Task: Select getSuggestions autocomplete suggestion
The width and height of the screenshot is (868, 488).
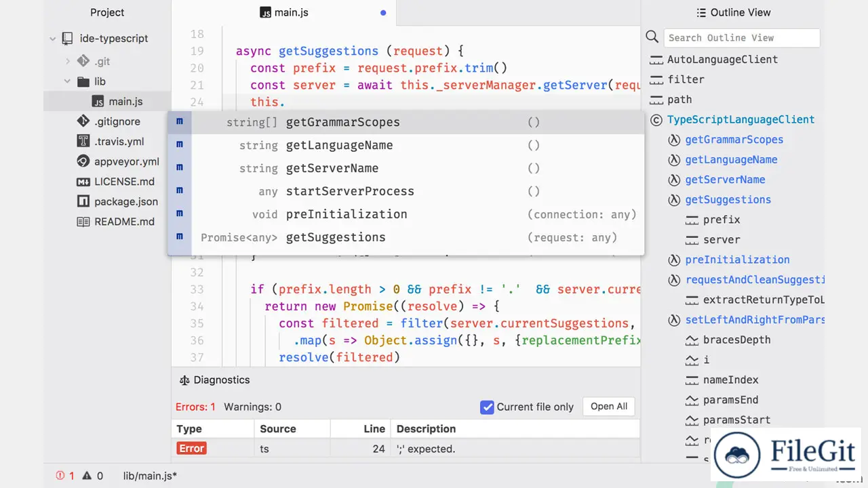Action: [406, 237]
